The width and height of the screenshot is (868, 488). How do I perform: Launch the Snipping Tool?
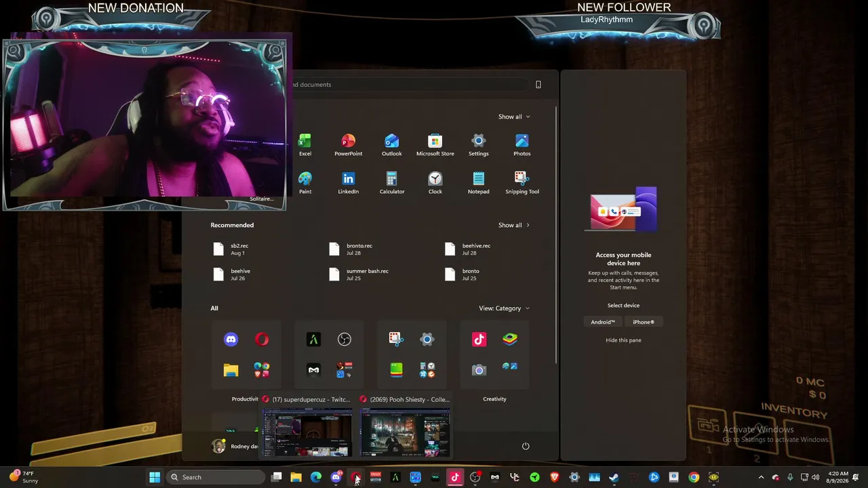tap(521, 182)
